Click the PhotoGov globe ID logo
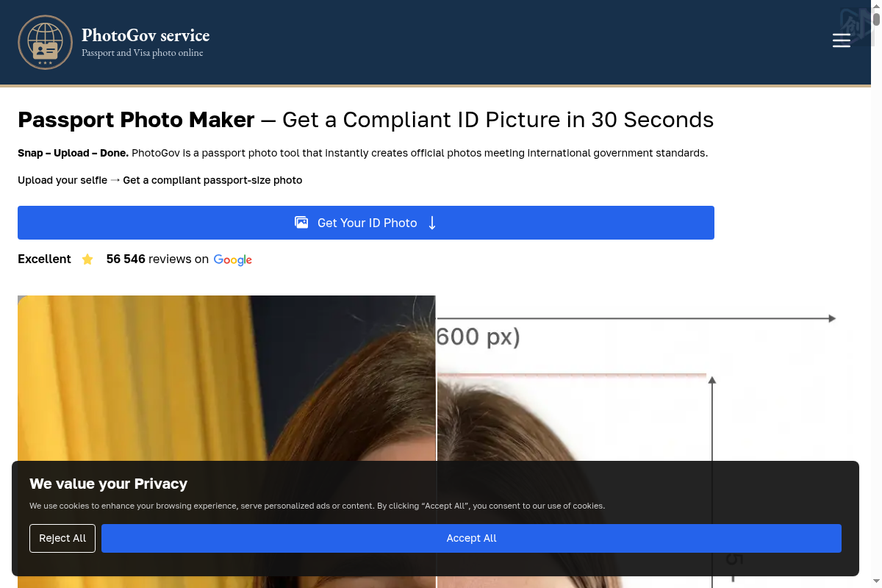Viewport: 882px width, 588px height. (x=46, y=43)
